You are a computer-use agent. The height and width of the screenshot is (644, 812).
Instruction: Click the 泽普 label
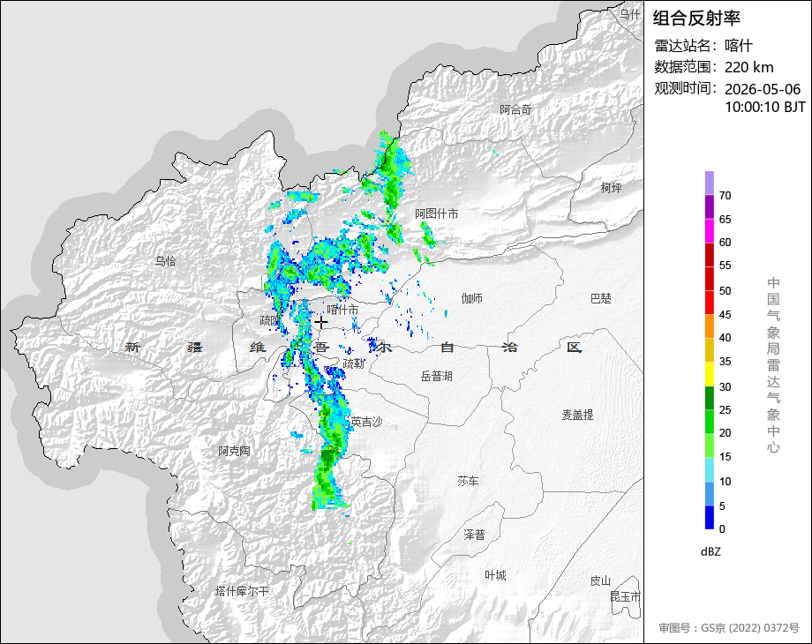tap(474, 535)
